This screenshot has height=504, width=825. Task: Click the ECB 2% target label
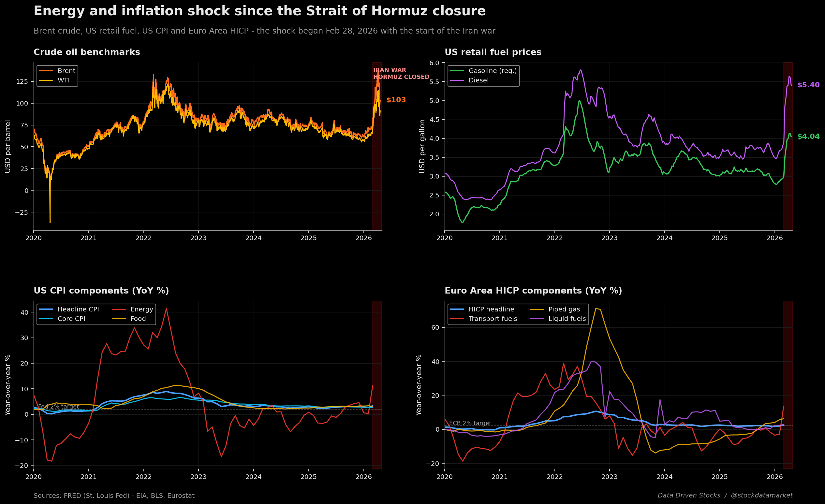[470, 423]
